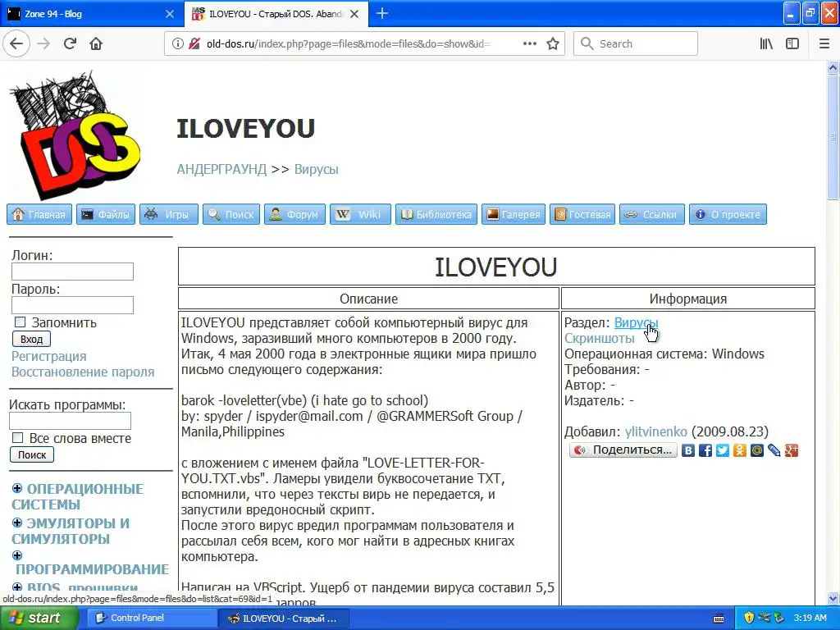Click the Поделиться share button

[623, 450]
